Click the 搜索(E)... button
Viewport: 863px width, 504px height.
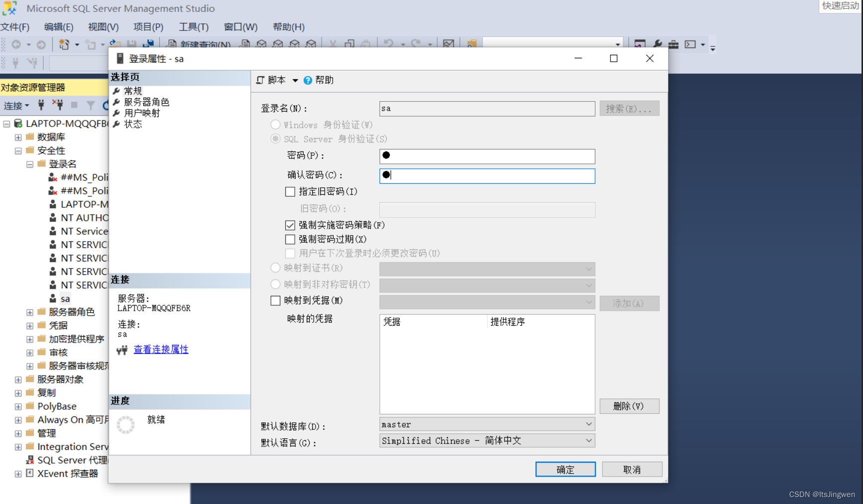(629, 109)
